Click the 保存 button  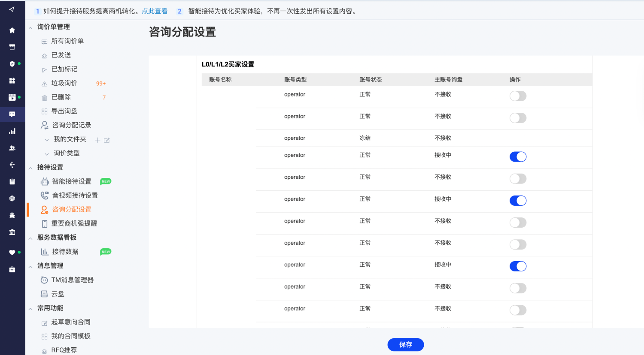coord(406,345)
